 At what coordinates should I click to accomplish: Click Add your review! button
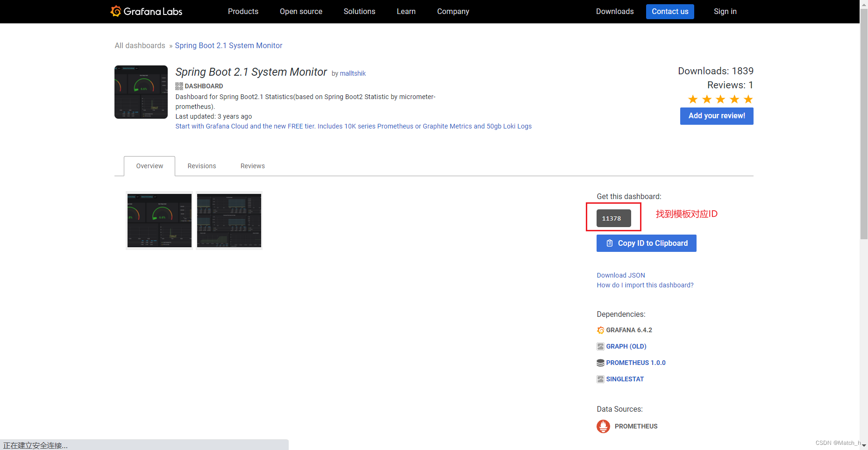coord(717,116)
